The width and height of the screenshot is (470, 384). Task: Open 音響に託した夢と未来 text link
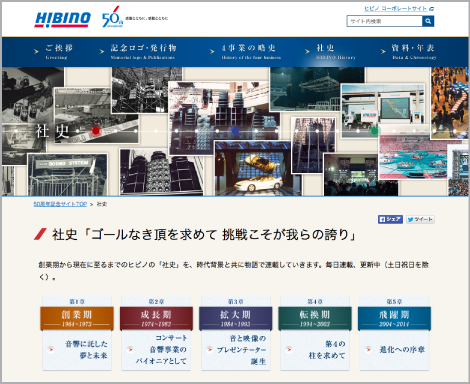click(86, 350)
